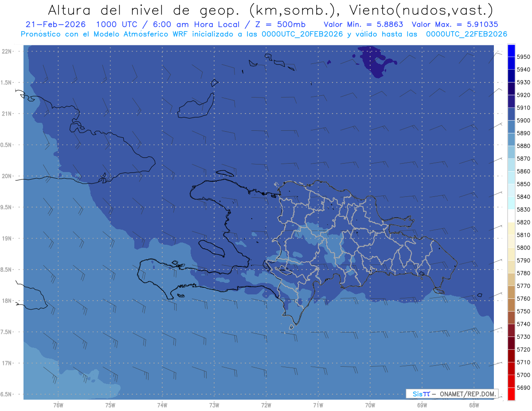
Task: Click the legend value '5870'
Action: 524,159
